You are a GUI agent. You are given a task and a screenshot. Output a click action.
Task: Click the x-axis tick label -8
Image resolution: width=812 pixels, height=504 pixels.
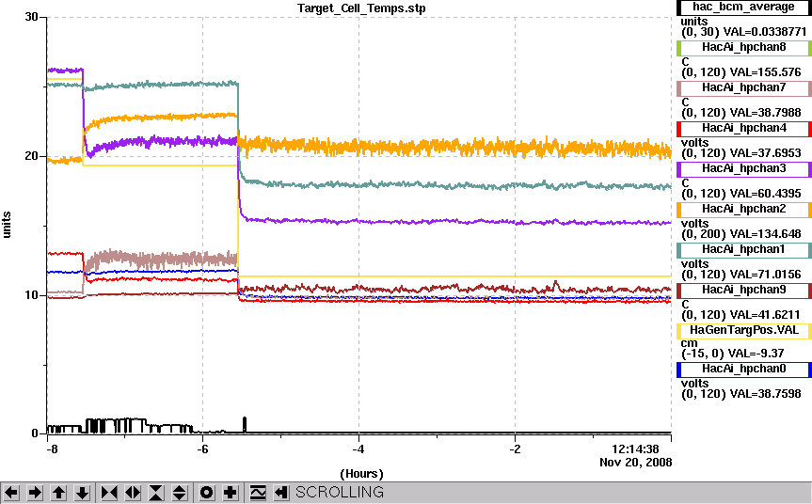52,449
